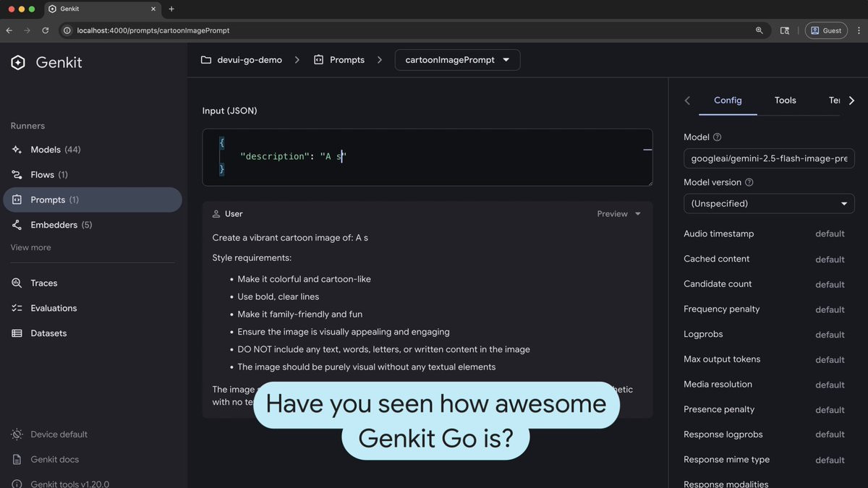Click the Runners section heading
Viewport: 868px width, 488px height.
(27, 126)
